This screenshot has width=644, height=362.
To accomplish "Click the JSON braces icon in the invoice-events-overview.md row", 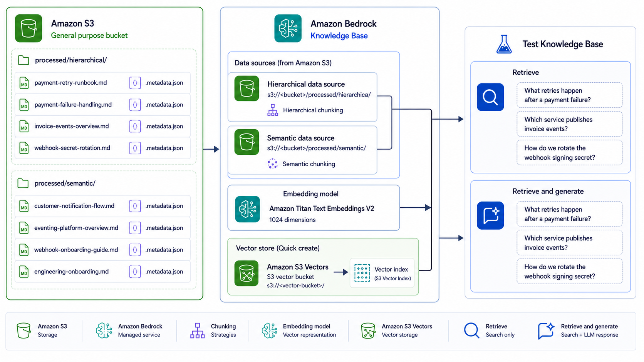I will coord(135,126).
